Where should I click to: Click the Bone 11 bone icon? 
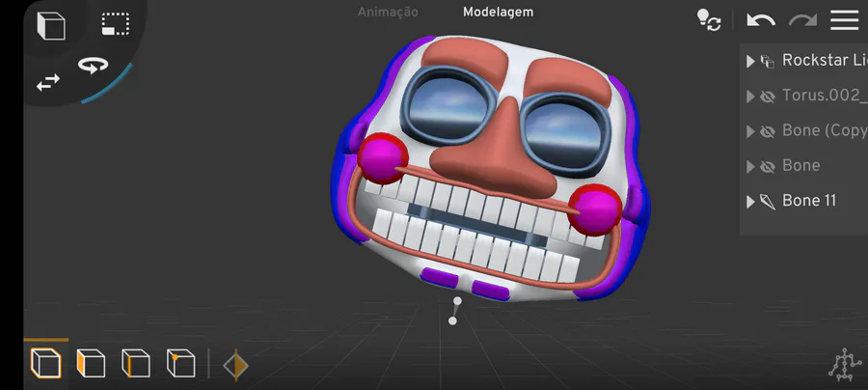coord(768,202)
